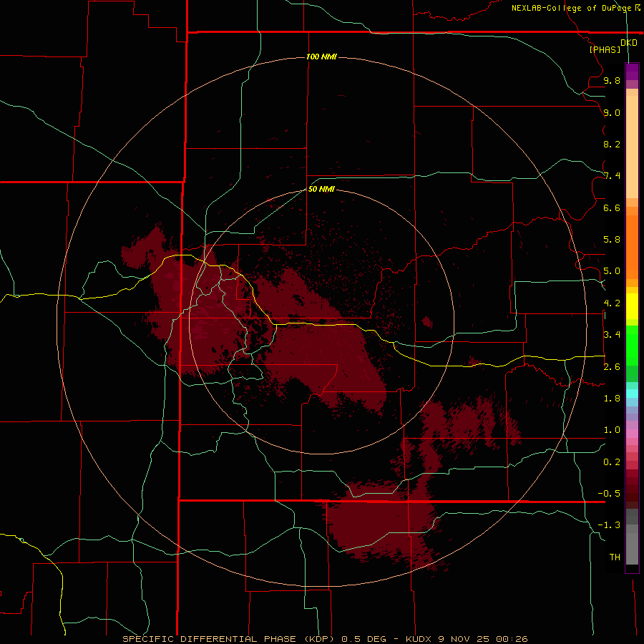Click the -0.5 scale value
This screenshot has width=644, height=644.
point(609,494)
